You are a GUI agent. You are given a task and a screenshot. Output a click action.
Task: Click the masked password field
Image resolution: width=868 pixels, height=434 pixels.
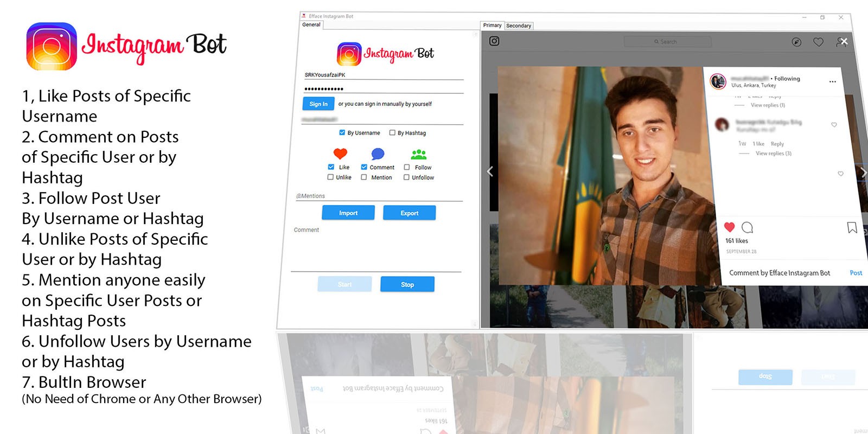(x=384, y=88)
